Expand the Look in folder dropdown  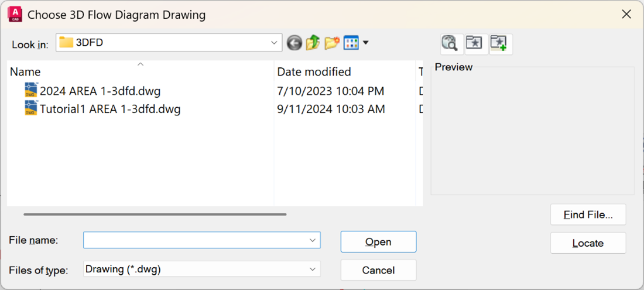pos(274,43)
